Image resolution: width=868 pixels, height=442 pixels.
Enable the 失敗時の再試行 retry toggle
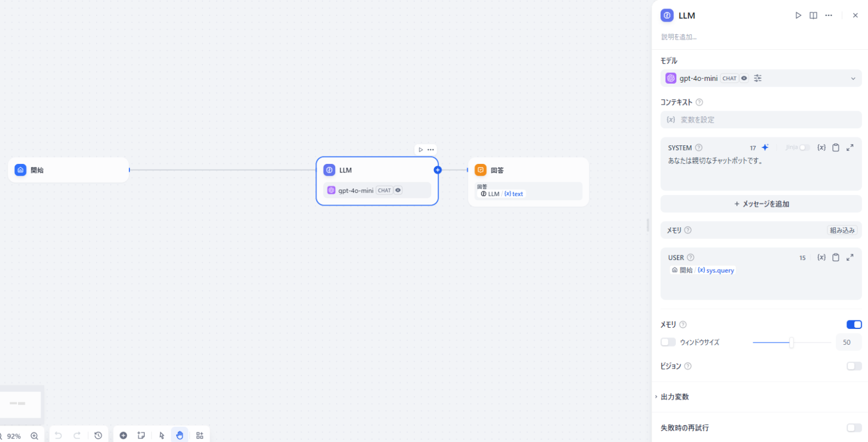pos(854,428)
